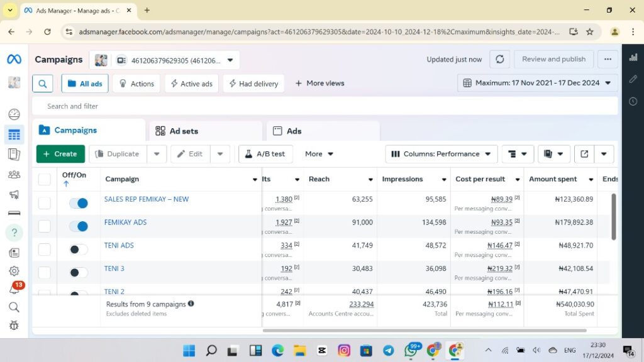Open the help question mark icon
Viewport: 644px width, 362px height.
[x=14, y=233]
